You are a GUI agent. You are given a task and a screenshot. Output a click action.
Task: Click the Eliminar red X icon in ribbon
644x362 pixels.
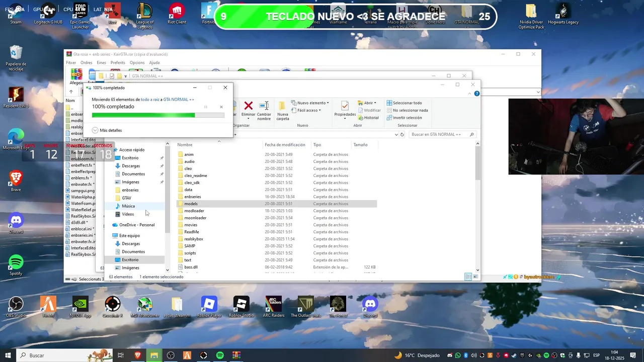point(248,106)
